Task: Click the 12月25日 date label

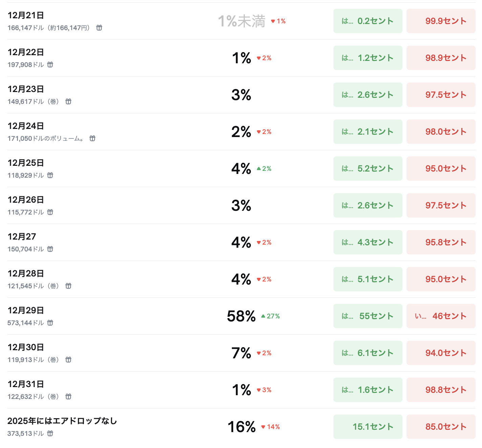Action: pyautogui.click(x=26, y=163)
